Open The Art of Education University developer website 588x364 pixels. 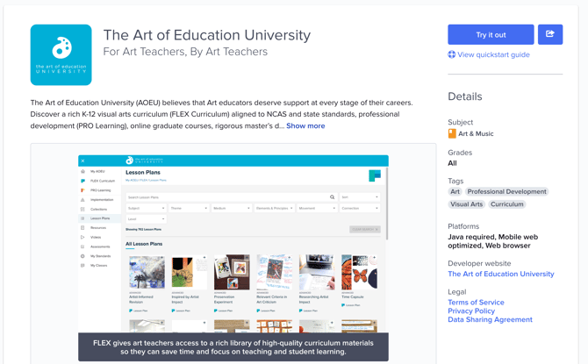click(500, 274)
